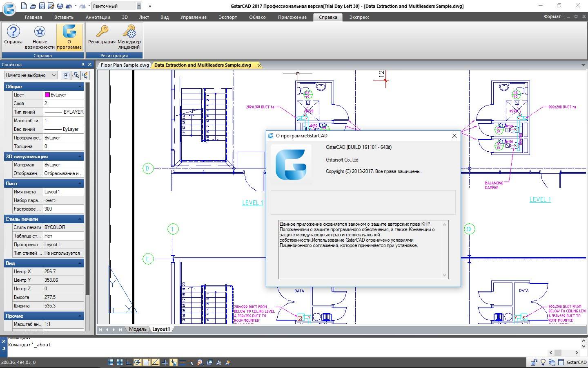This screenshot has height=368, width=588.
Task: Toggle snap mode in the status bar
Action: (110, 362)
